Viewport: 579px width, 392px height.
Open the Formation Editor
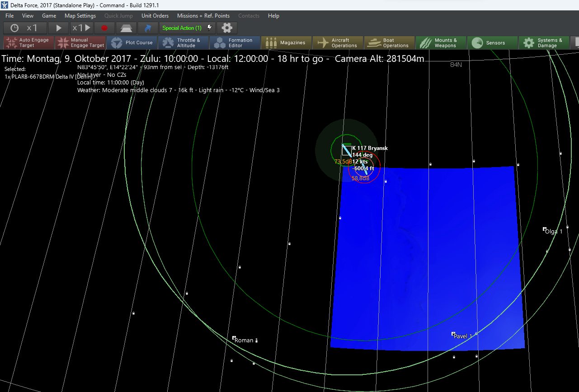point(235,43)
